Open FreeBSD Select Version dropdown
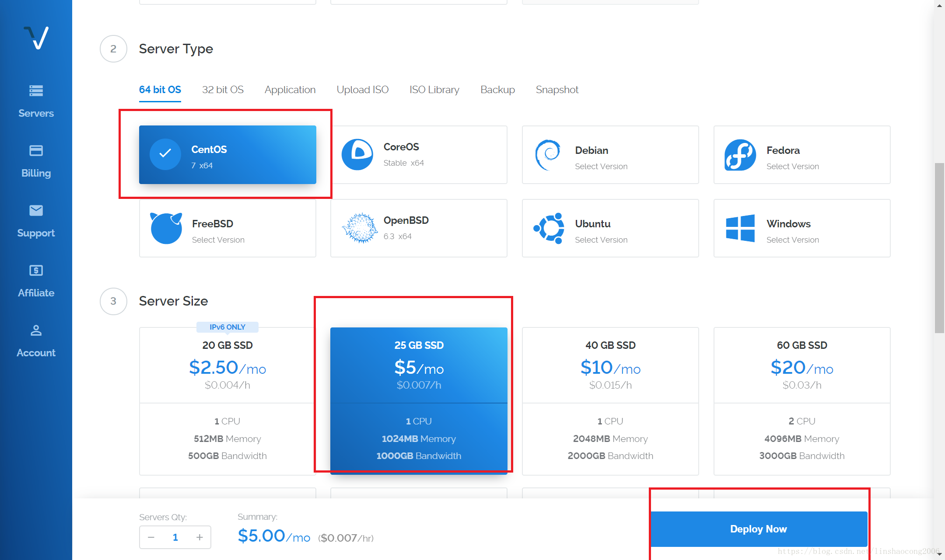Screen dimensions: 945x560 point(218,240)
